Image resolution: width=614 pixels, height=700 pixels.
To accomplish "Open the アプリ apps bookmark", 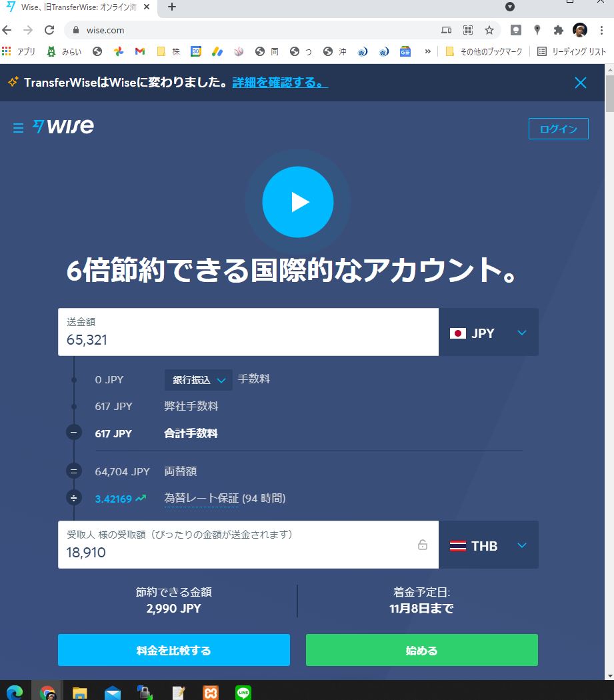I will 18,51.
